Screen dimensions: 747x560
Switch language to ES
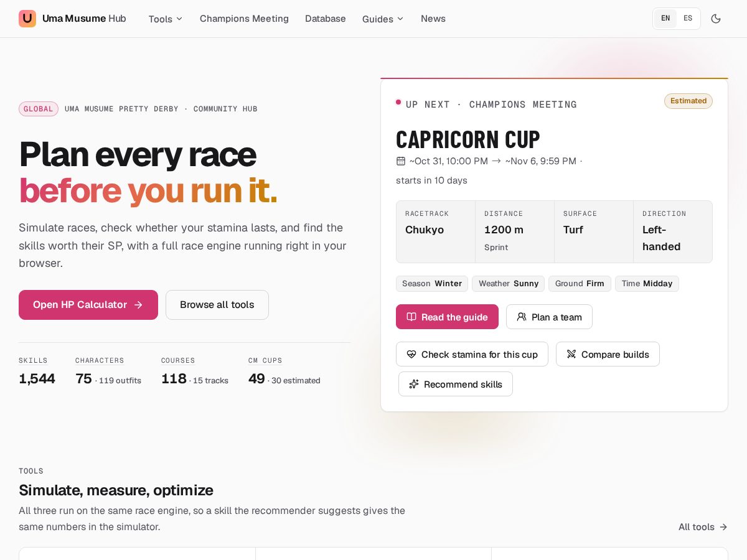tap(688, 19)
